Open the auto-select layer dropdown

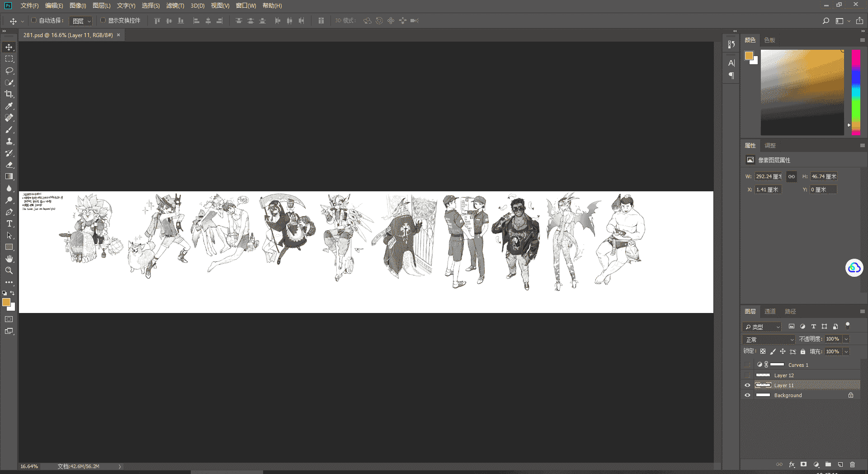click(x=81, y=21)
